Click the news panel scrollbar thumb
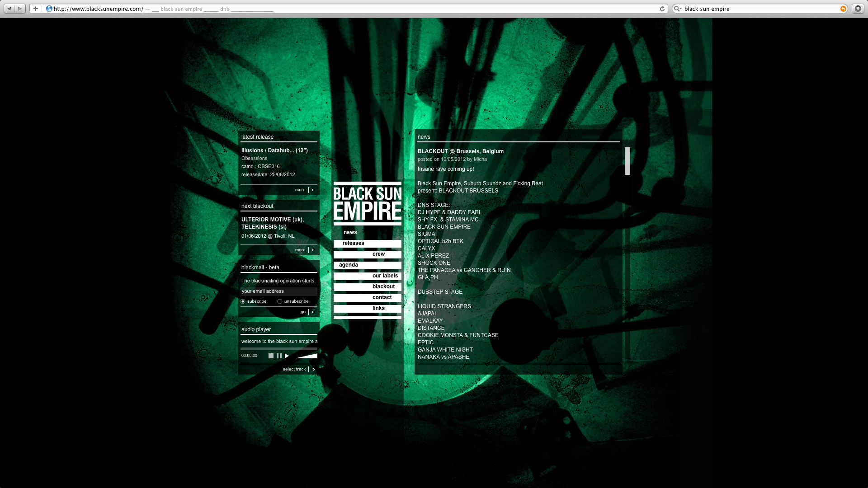 (627, 161)
